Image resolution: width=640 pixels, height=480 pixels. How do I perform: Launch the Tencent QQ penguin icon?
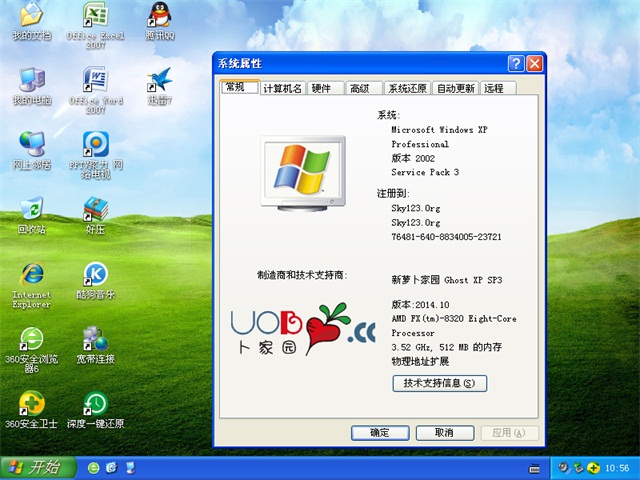158,16
